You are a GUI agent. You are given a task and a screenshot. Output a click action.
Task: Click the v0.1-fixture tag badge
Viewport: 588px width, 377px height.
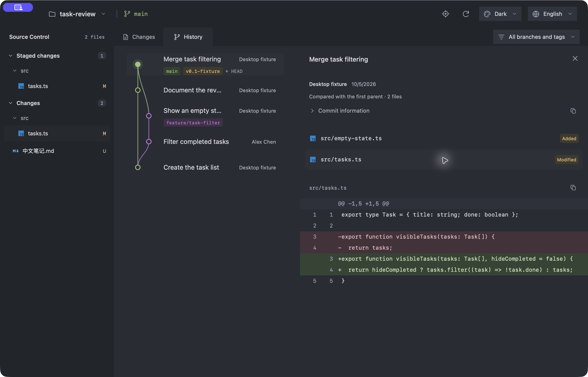tap(203, 71)
